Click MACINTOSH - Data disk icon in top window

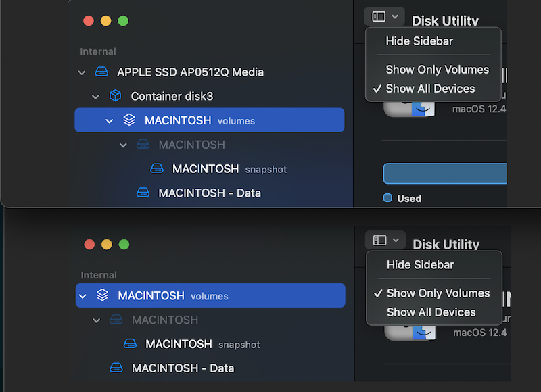143,193
